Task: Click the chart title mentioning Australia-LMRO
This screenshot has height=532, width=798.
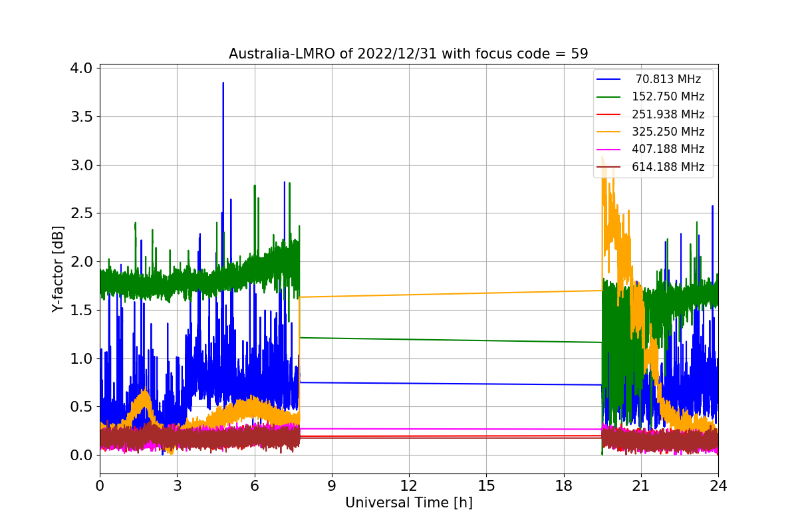Action: coord(408,54)
